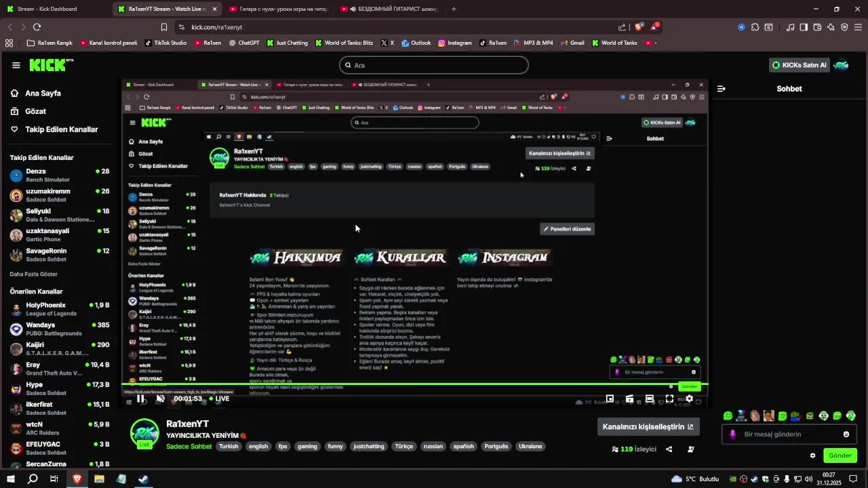868x488 pixels.
Task: Unmute the stream volume
Action: pyautogui.click(x=160, y=399)
